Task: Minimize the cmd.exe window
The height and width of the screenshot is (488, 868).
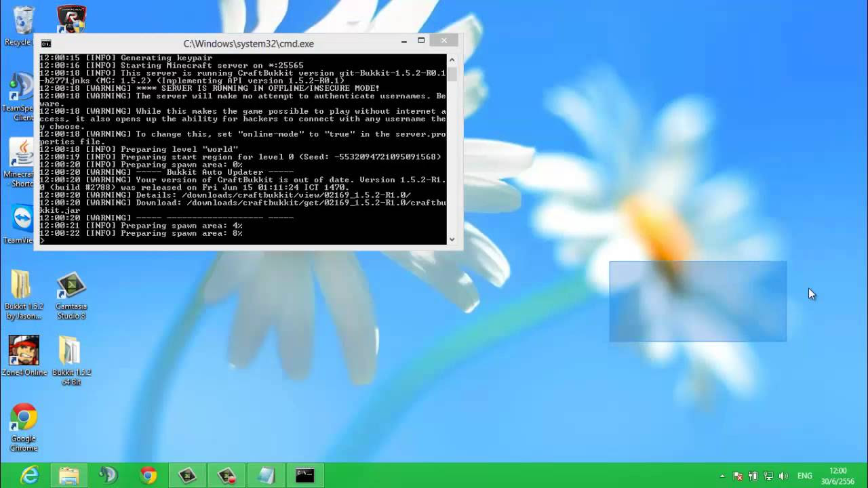Action: tap(404, 41)
